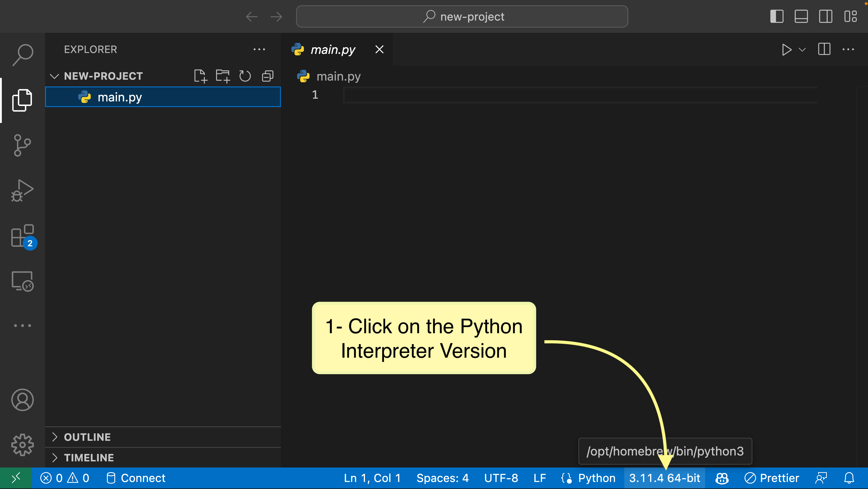This screenshot has width=868, height=489.
Task: Select main.py in the Explorer tree
Action: click(120, 97)
